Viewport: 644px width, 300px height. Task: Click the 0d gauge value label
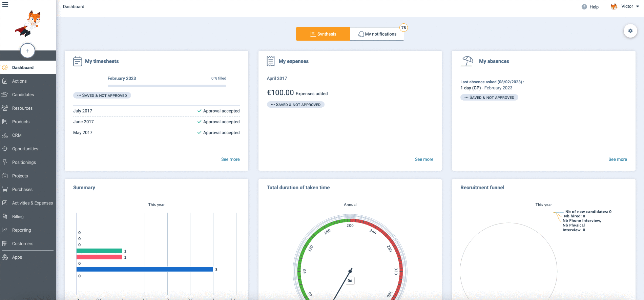tap(350, 281)
